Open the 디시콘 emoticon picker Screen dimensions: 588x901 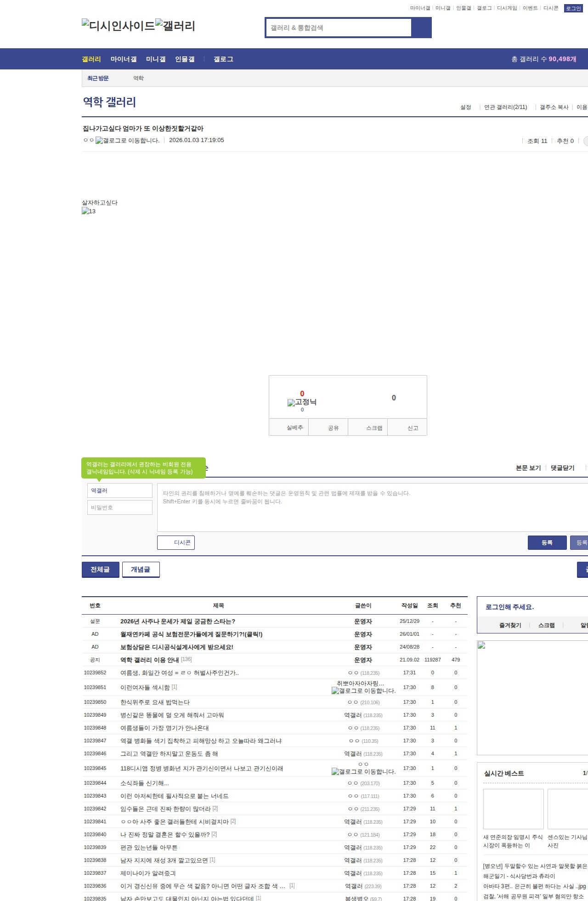[176, 542]
